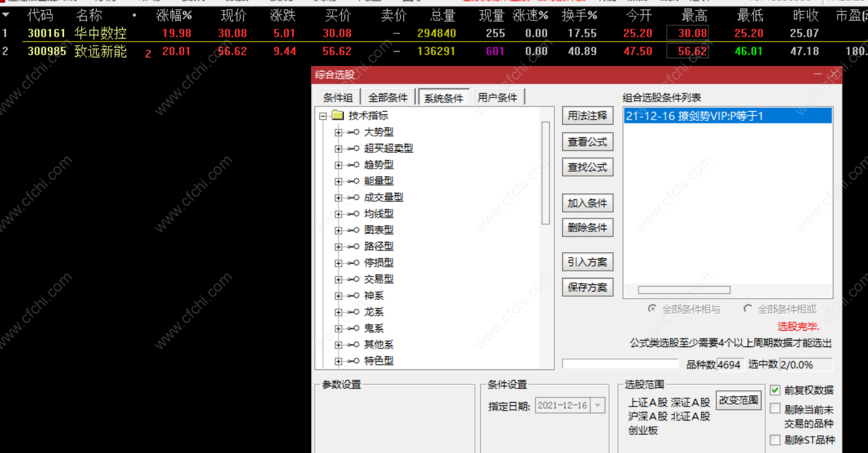Click stock code 300985
This screenshot has height=453, width=868.
click(46, 51)
